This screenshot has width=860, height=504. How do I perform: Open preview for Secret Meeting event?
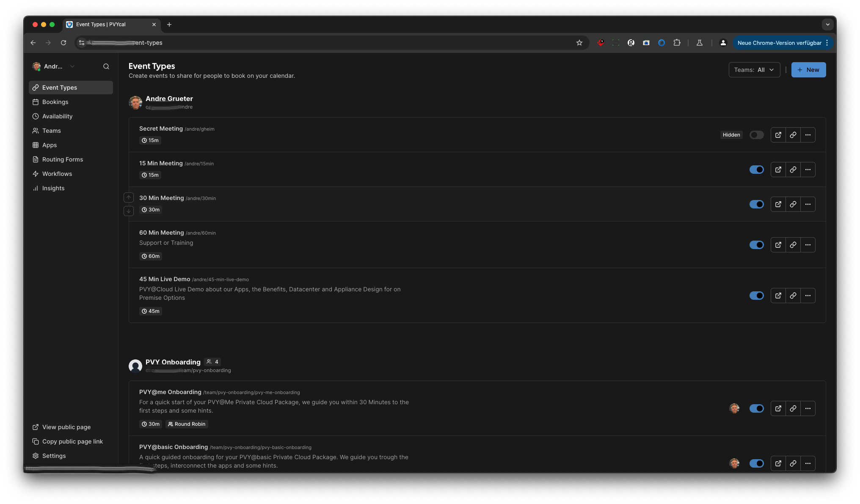click(778, 135)
